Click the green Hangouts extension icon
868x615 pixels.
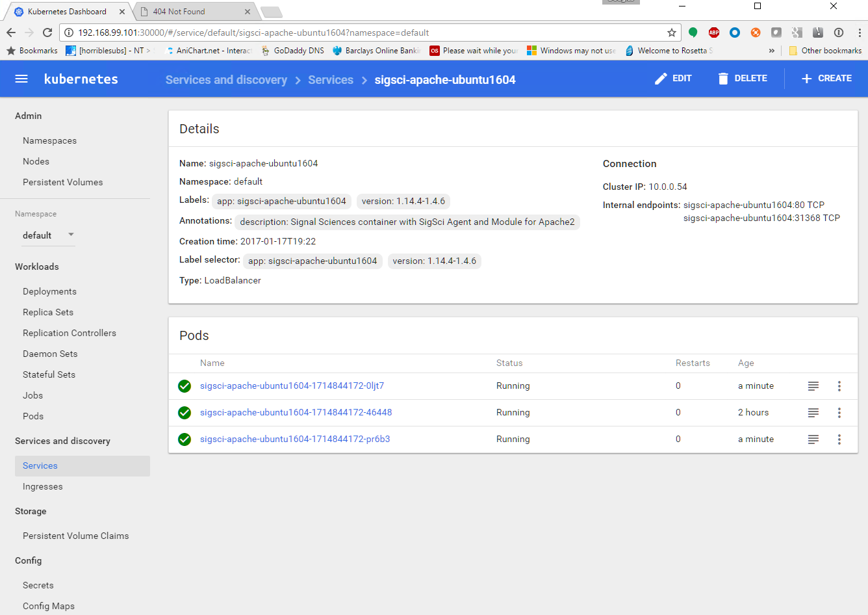(x=693, y=33)
